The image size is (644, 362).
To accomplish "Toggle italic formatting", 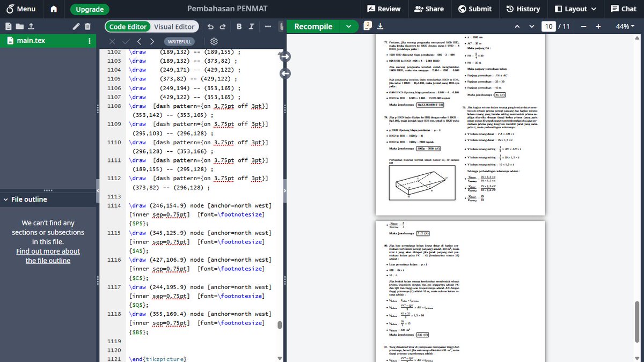I will (x=251, y=26).
